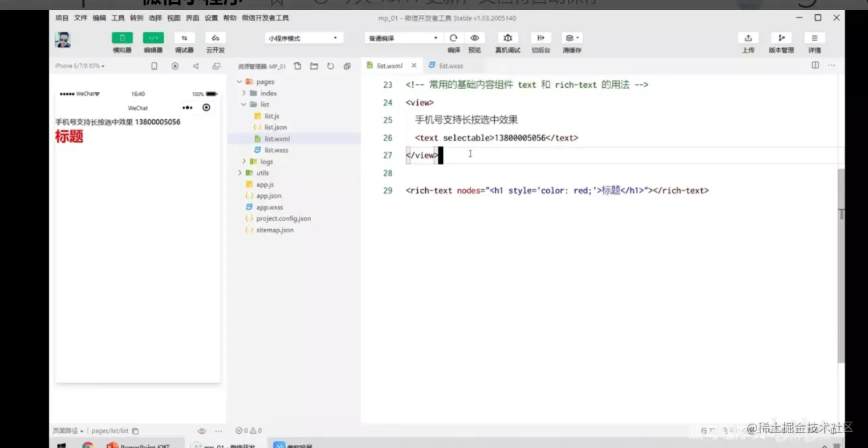Refresh the resource manager file tree
Screen dimensions: 868x448
(331, 66)
